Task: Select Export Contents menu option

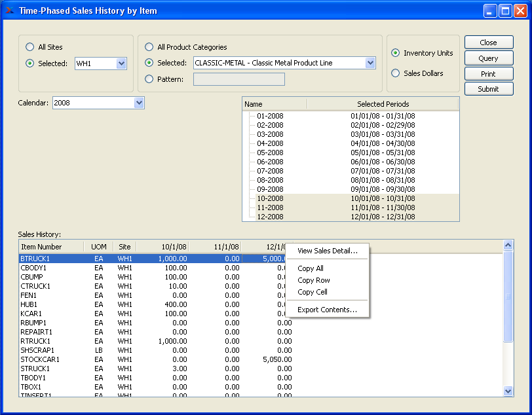Action: pyautogui.click(x=327, y=310)
